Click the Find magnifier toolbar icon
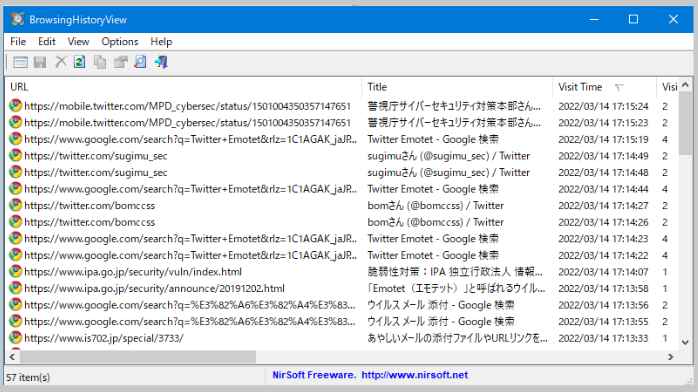This screenshot has width=698, height=392. (x=140, y=62)
